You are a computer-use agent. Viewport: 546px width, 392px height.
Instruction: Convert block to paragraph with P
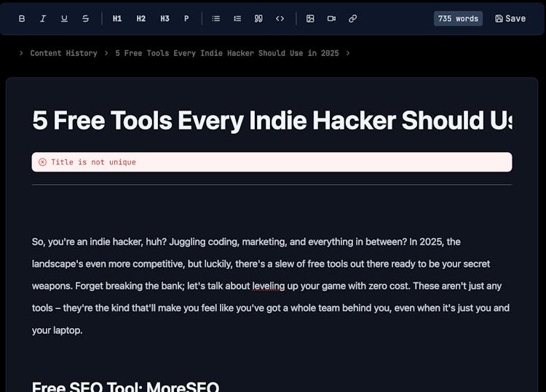pos(186,19)
